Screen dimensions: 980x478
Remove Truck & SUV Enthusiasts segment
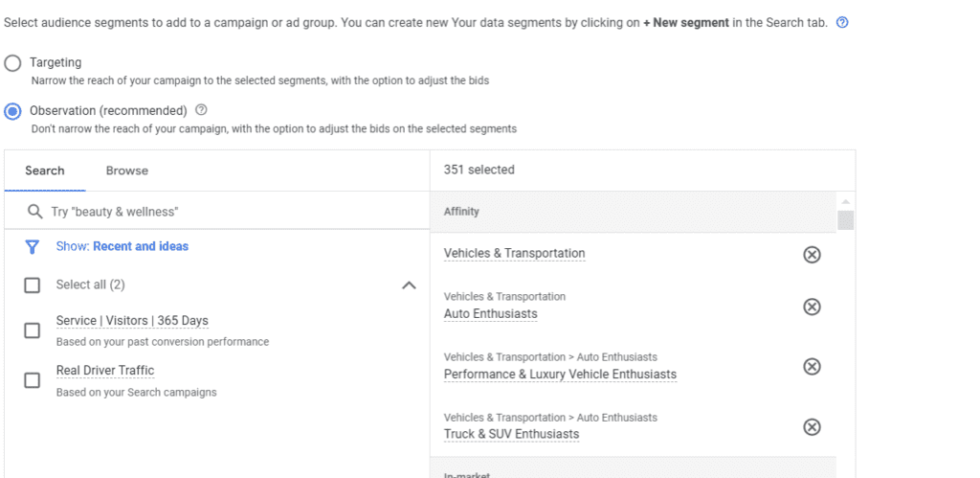pyautogui.click(x=812, y=427)
